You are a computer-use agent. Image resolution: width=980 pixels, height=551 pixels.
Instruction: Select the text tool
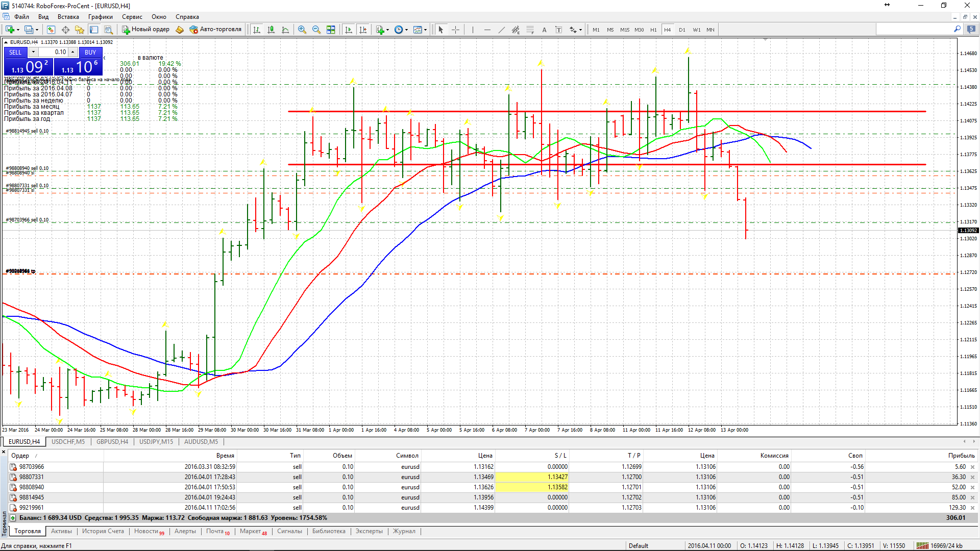(x=544, y=30)
